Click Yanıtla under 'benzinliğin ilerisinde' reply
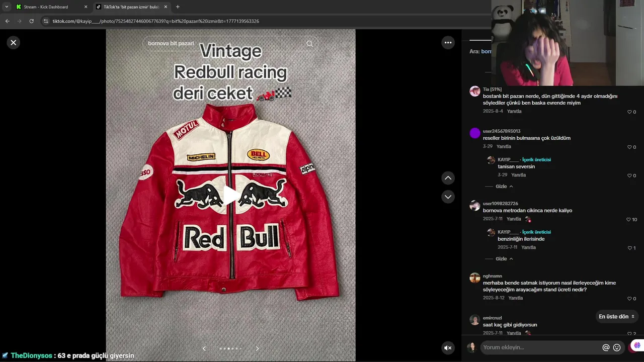The image size is (644, 362). pos(528,247)
